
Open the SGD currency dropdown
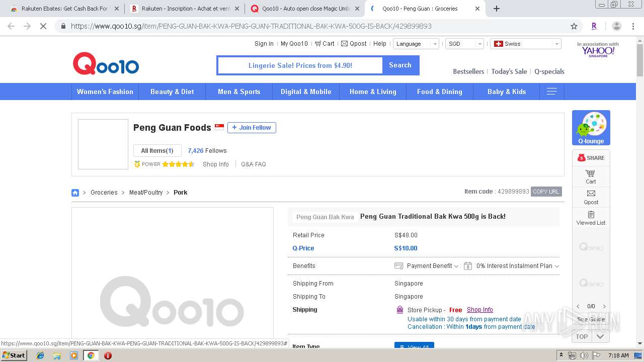pyautogui.click(x=464, y=44)
